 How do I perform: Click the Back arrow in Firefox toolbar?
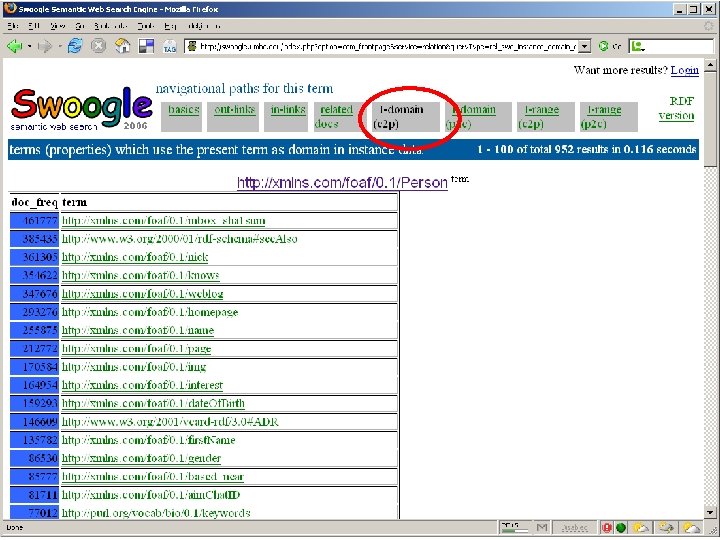click(x=14, y=46)
